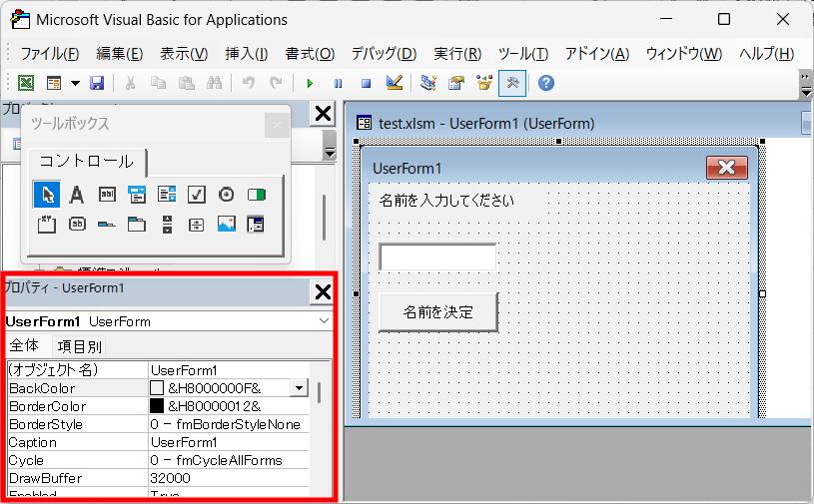Viewport: 814px width, 504px height.
Task: Select the ScrollBar tool in toolbox
Action: point(167,225)
